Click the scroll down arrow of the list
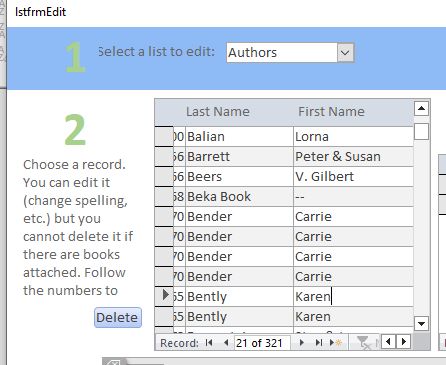This screenshot has width=446, height=365. coord(421,323)
